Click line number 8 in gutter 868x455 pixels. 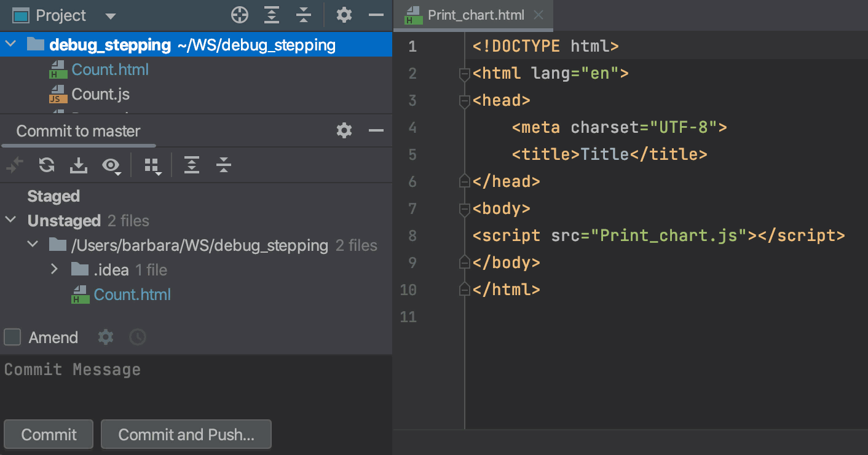[412, 235]
